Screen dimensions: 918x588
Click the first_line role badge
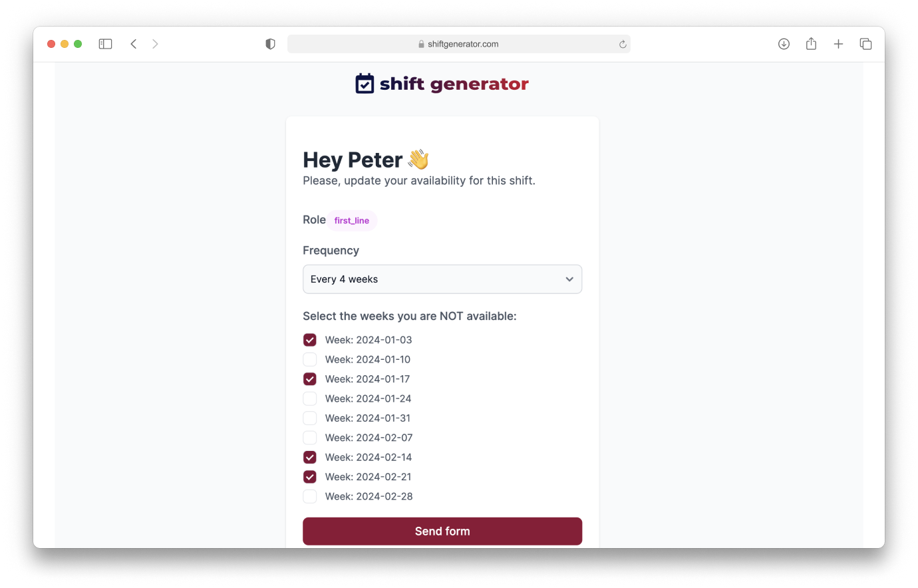click(x=352, y=221)
